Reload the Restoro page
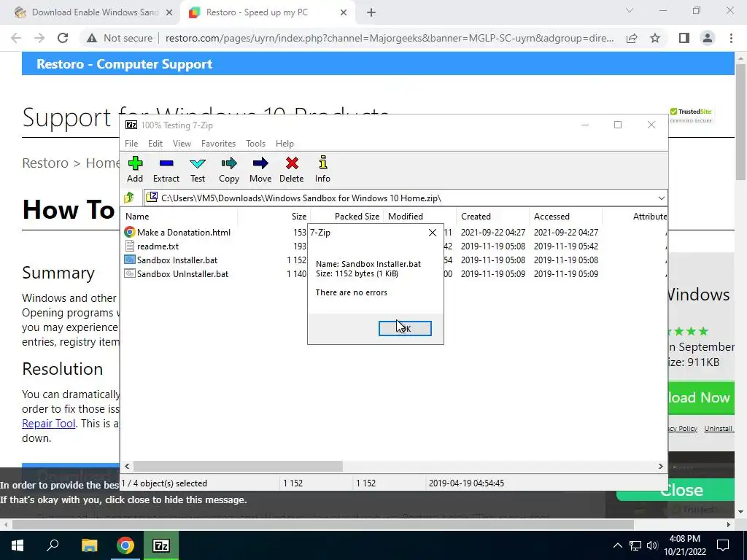Image resolution: width=747 pixels, height=560 pixels. [63, 38]
